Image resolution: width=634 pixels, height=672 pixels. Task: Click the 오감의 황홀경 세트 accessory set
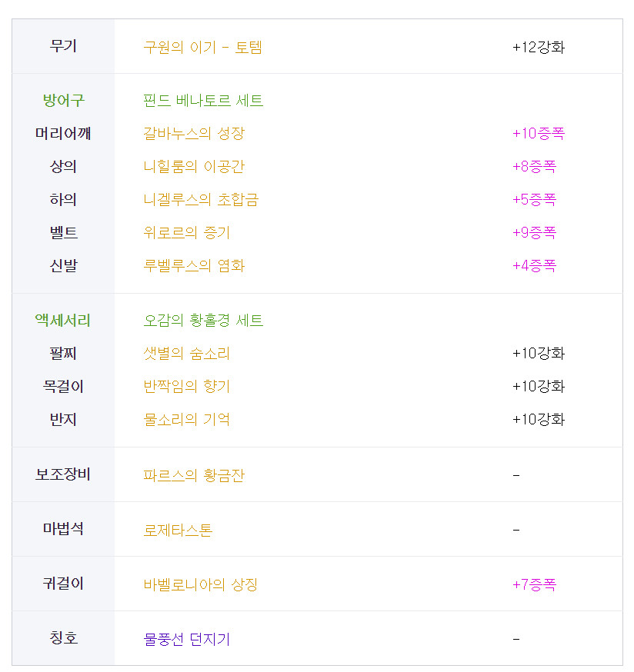(x=203, y=320)
